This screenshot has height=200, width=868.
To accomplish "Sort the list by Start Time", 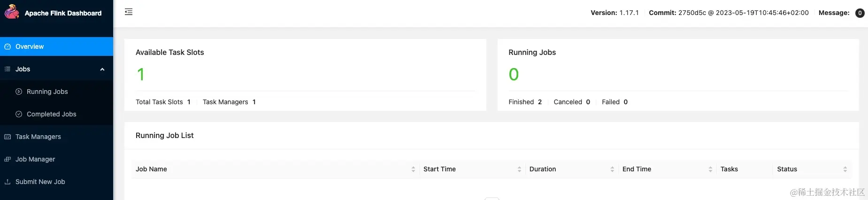I will click(519, 169).
